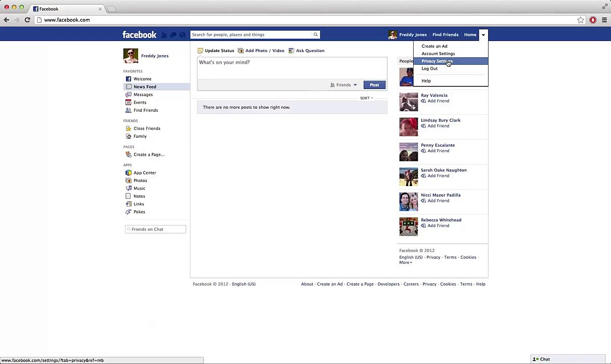
Task: Add Sarah Oake Naughton as friend
Action: coord(435,176)
